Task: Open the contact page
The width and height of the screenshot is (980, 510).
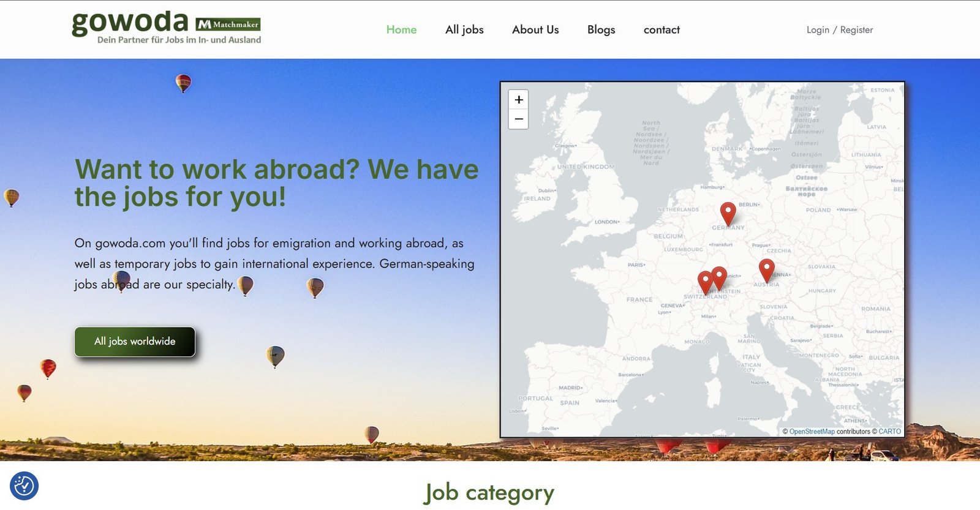Action: tap(661, 29)
